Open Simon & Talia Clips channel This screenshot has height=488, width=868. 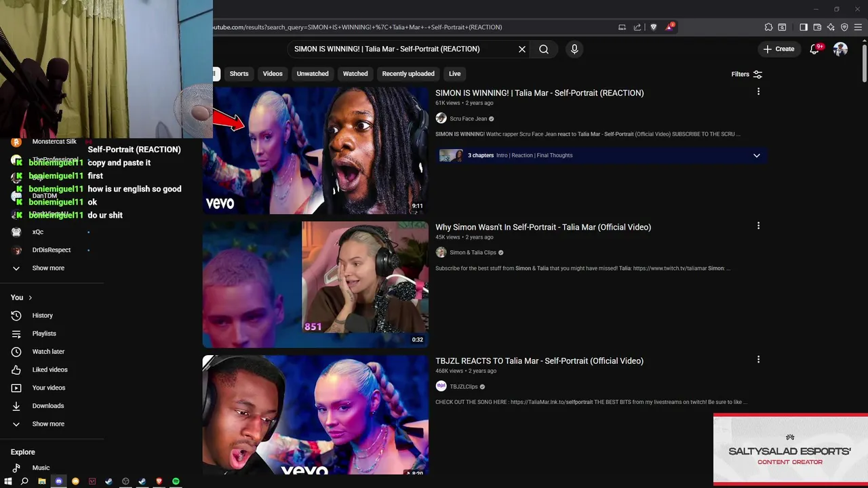tap(473, 253)
